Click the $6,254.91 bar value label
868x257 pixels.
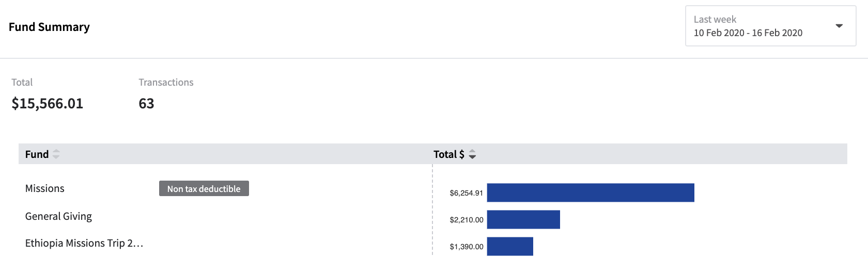pyautogui.click(x=466, y=193)
